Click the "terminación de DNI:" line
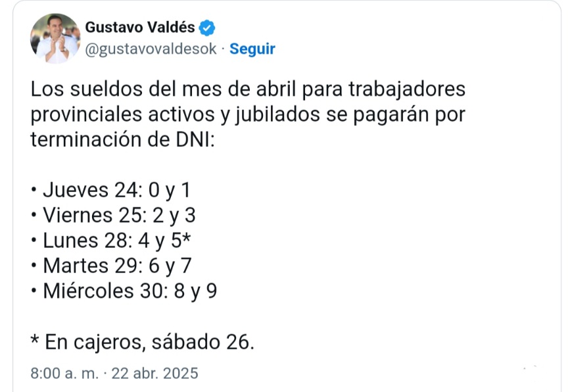The width and height of the screenshot is (568, 392). [123, 139]
